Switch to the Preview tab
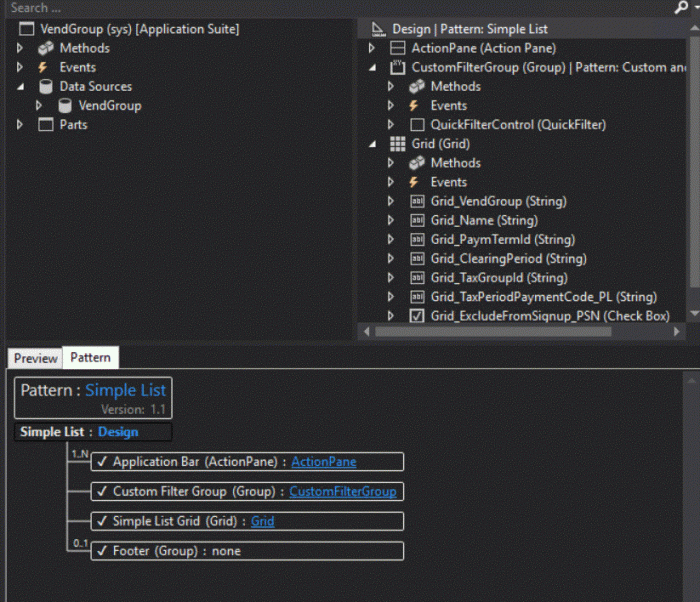700x602 pixels. point(36,358)
